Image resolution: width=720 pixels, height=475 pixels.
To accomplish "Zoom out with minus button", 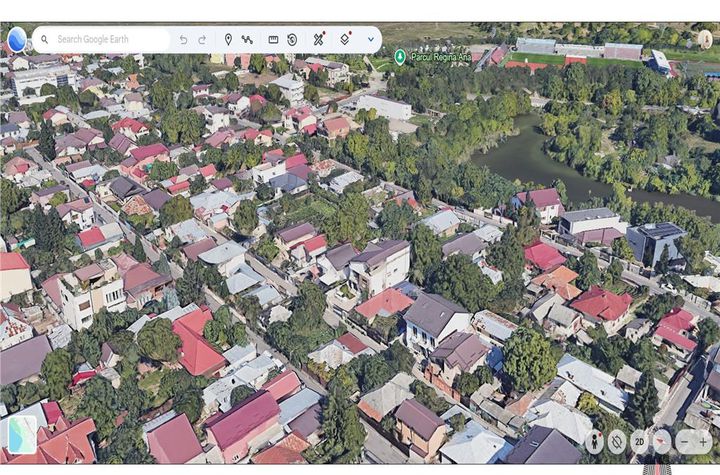I will point(684,441).
